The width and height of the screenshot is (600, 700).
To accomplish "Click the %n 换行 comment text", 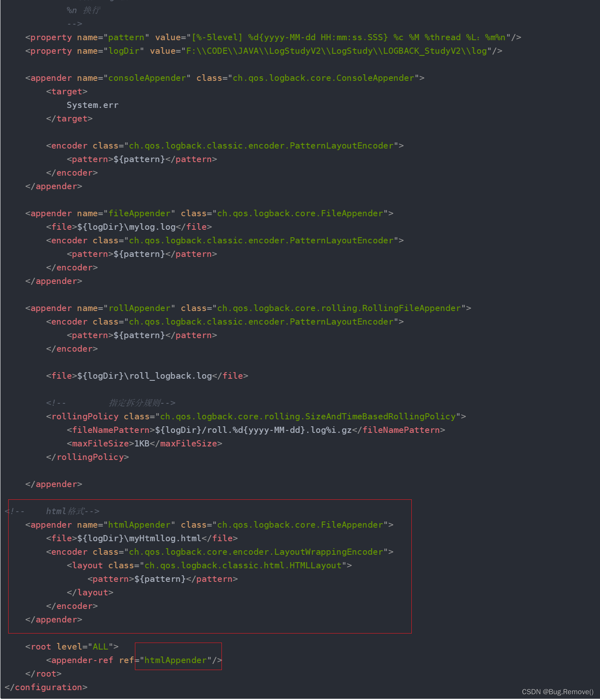I will (x=83, y=10).
